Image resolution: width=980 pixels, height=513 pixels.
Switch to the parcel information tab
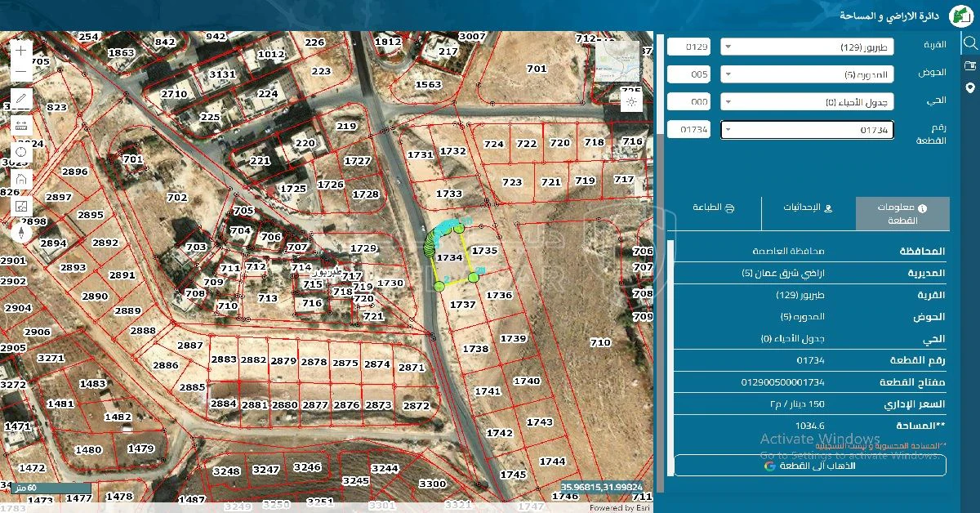tap(902, 214)
